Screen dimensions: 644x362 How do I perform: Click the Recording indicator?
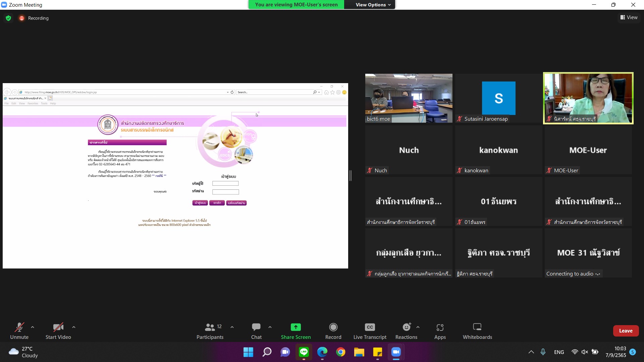coord(34,18)
